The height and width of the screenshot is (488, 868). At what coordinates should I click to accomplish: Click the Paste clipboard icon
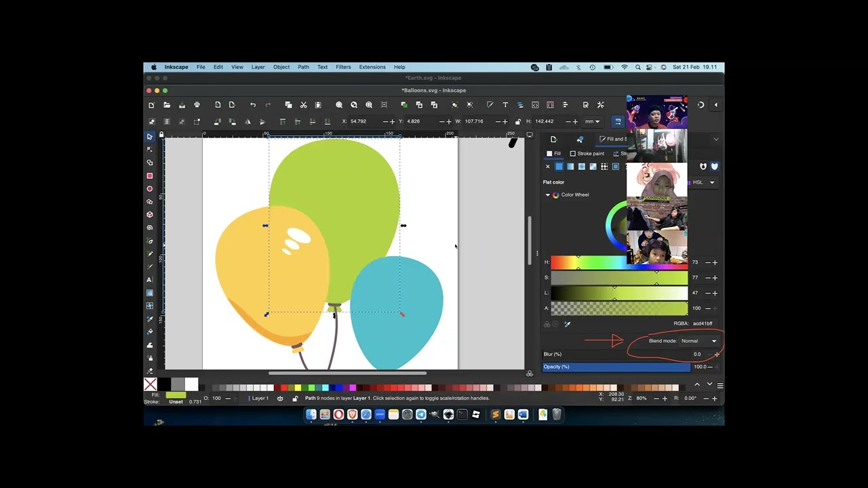point(318,105)
